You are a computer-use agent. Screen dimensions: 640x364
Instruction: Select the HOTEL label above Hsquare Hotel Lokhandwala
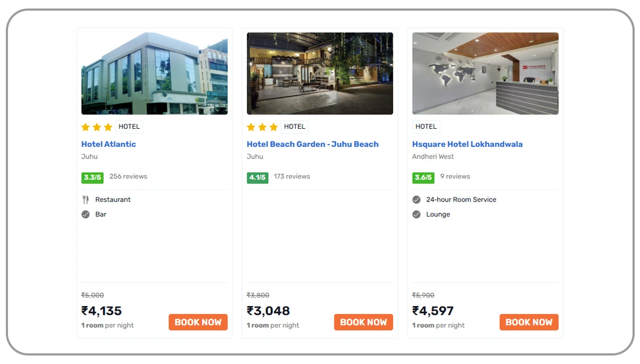[x=426, y=126]
